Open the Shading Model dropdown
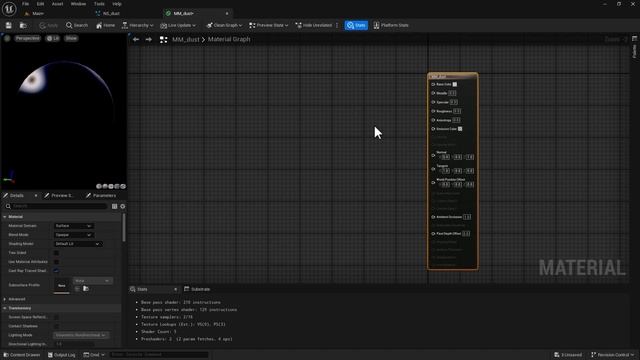 (78, 244)
